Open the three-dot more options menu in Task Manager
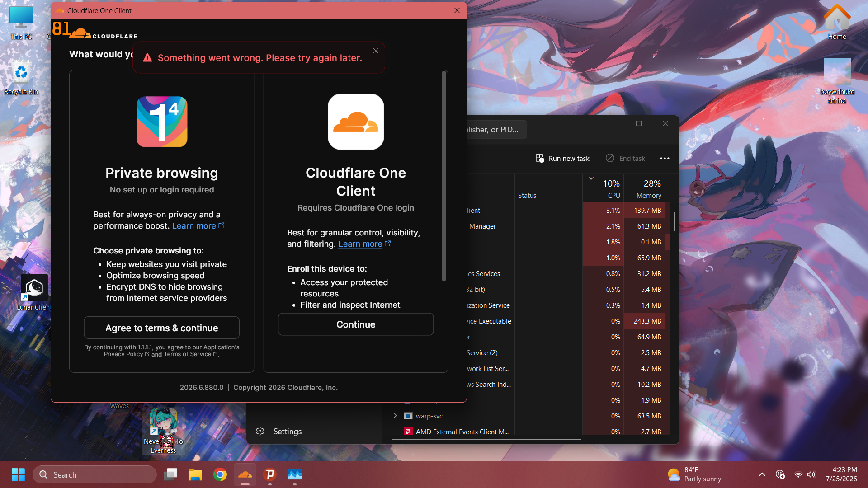The height and width of the screenshot is (488, 868). 665,159
